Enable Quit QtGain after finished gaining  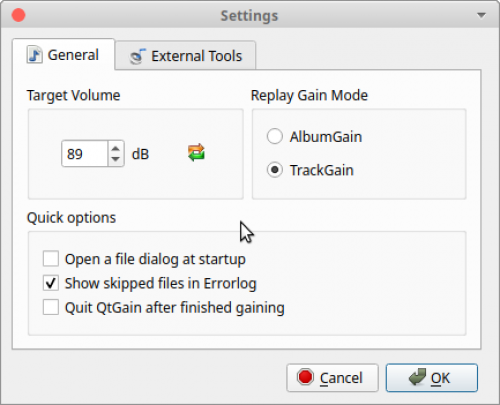coord(51,307)
